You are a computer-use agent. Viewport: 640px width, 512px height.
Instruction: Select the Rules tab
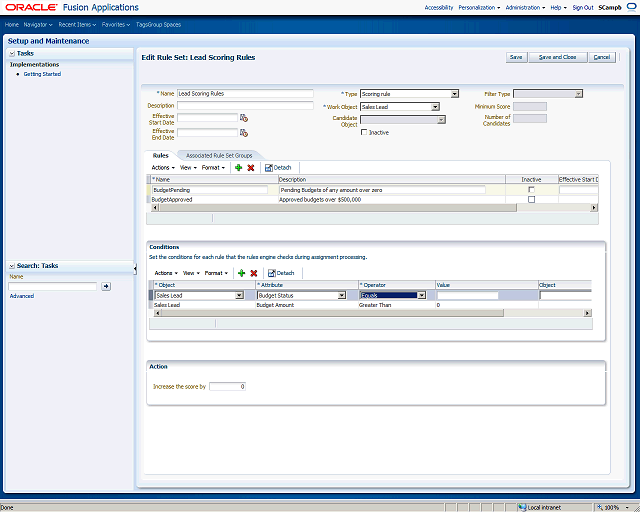(x=160, y=156)
